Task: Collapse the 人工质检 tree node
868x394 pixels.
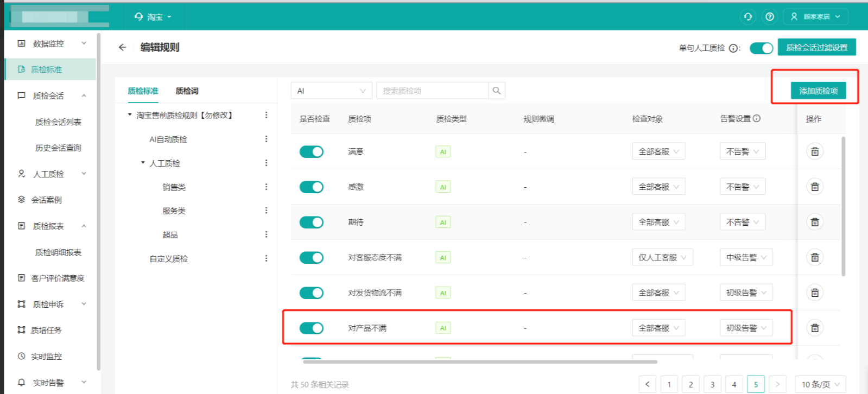Action: [x=143, y=163]
